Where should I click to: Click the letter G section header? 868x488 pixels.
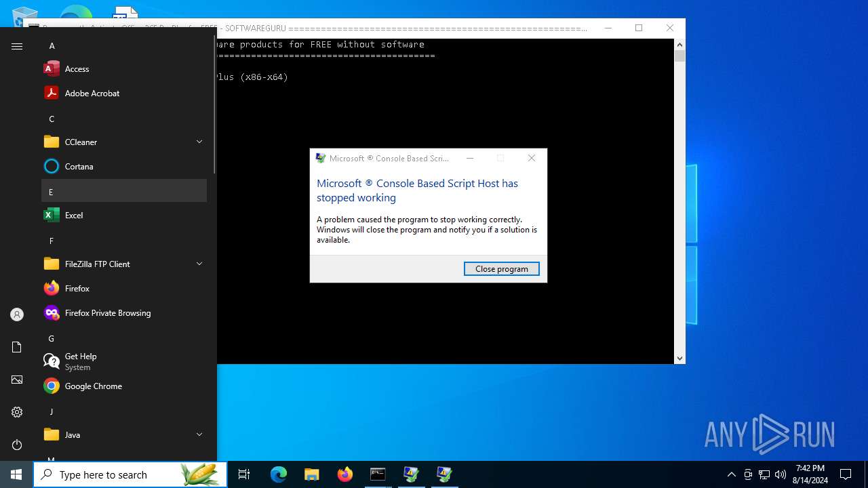(x=124, y=338)
